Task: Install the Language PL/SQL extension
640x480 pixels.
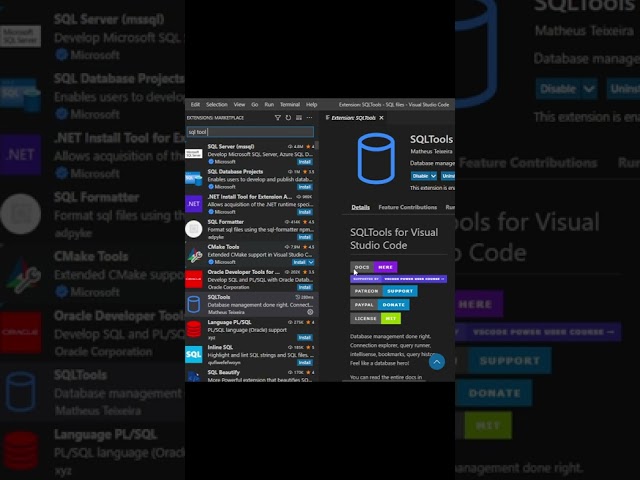Action: pos(305,338)
